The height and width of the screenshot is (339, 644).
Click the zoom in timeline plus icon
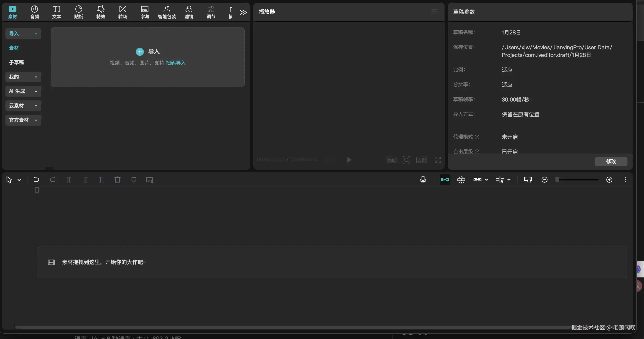click(609, 180)
